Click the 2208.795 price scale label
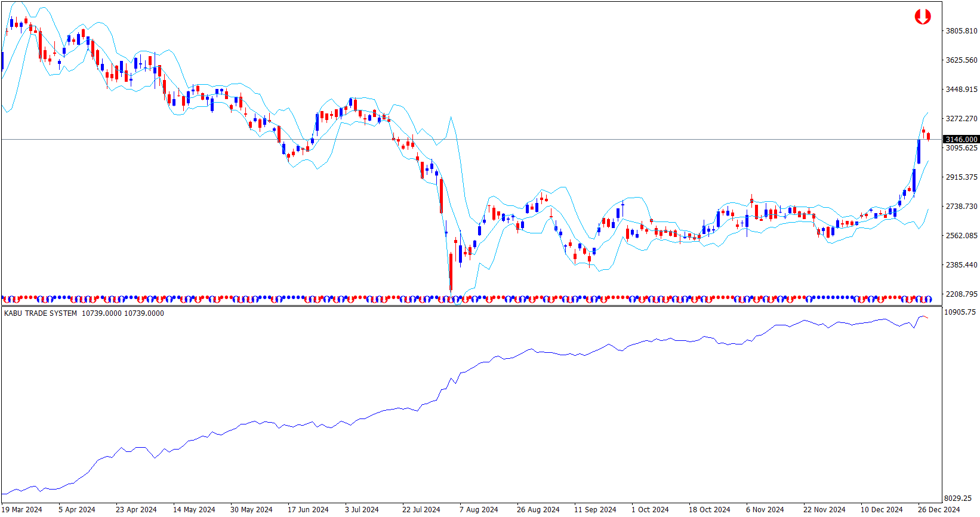 (x=961, y=294)
